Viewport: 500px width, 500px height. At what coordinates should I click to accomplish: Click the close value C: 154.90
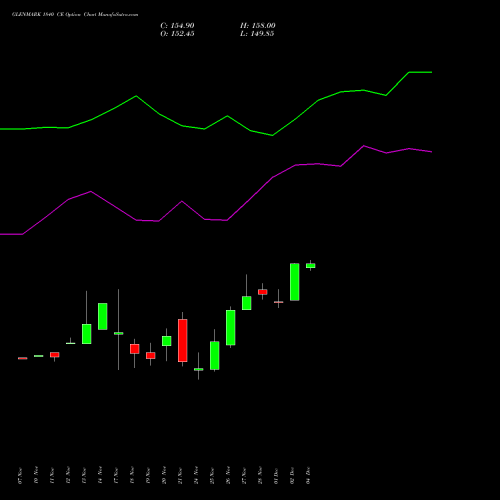[x=177, y=26]
